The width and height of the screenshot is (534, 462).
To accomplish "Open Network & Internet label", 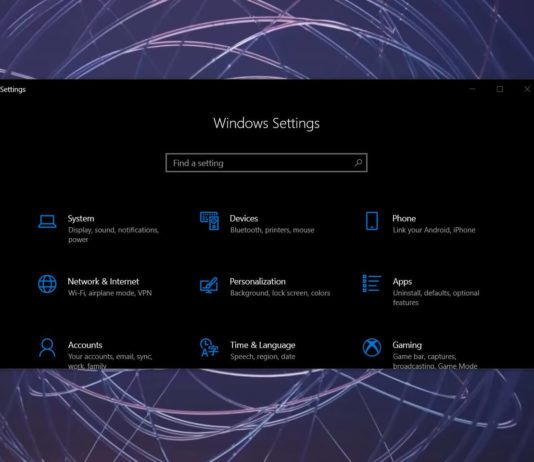I will (x=103, y=282).
